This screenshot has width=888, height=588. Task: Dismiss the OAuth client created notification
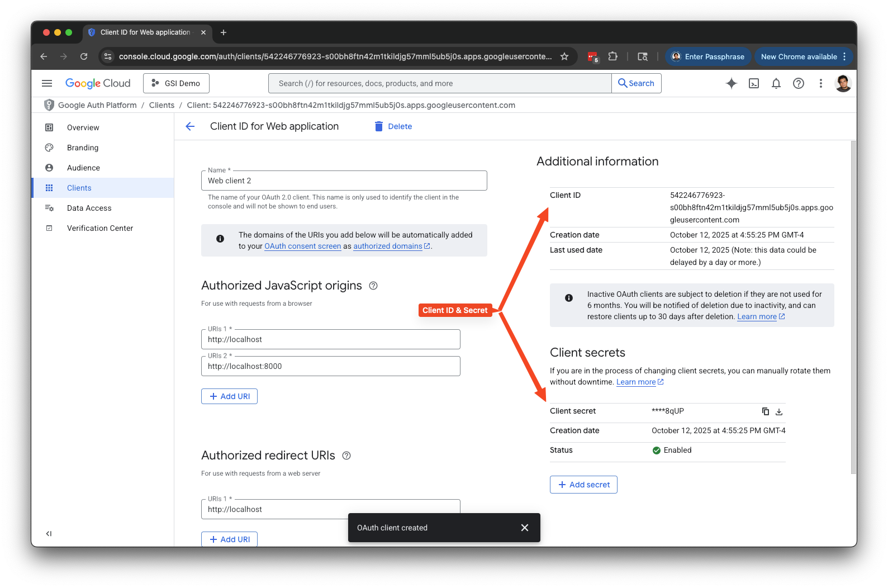pyautogui.click(x=524, y=528)
